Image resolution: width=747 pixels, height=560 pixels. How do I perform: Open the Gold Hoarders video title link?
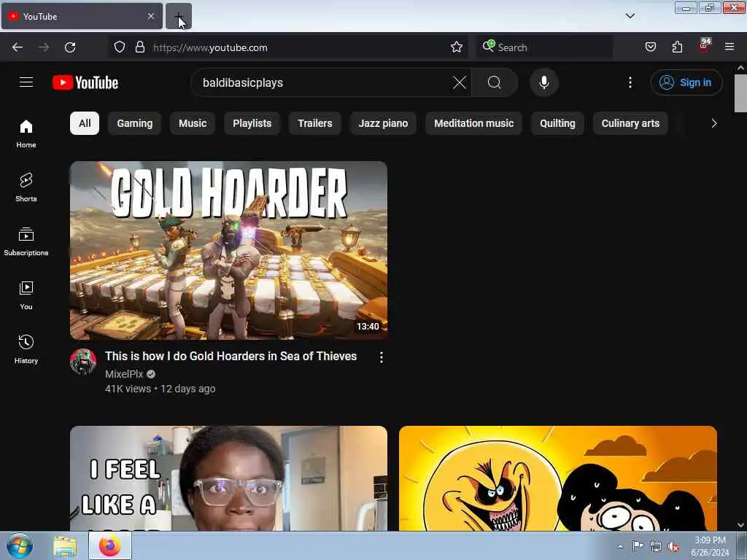pos(231,356)
